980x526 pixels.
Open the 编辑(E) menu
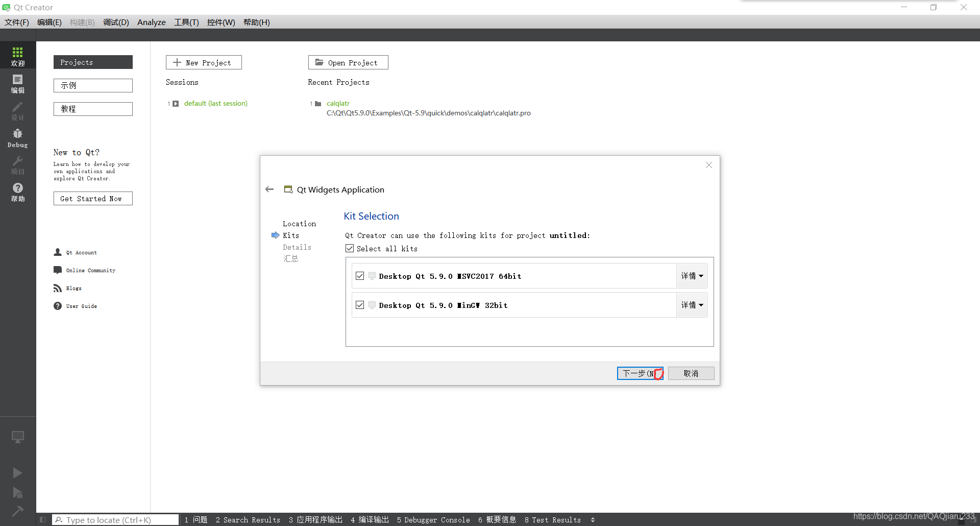[x=50, y=22]
